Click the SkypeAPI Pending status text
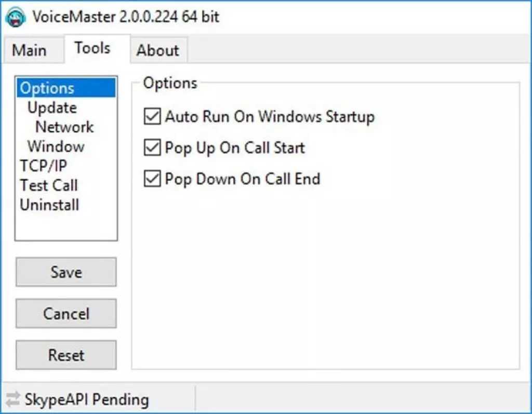Viewport: 532px width, 414px height. pyautogui.click(x=87, y=400)
